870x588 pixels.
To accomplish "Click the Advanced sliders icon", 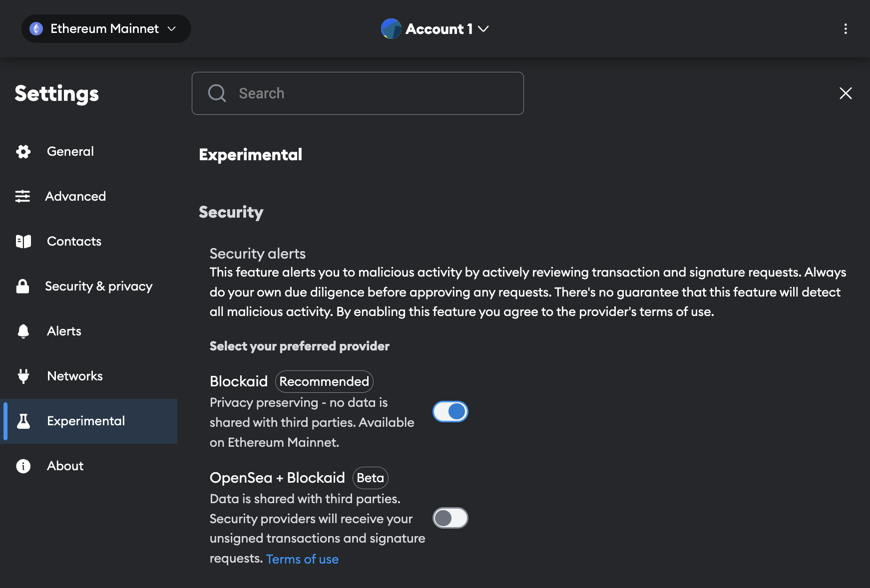I will [22, 197].
